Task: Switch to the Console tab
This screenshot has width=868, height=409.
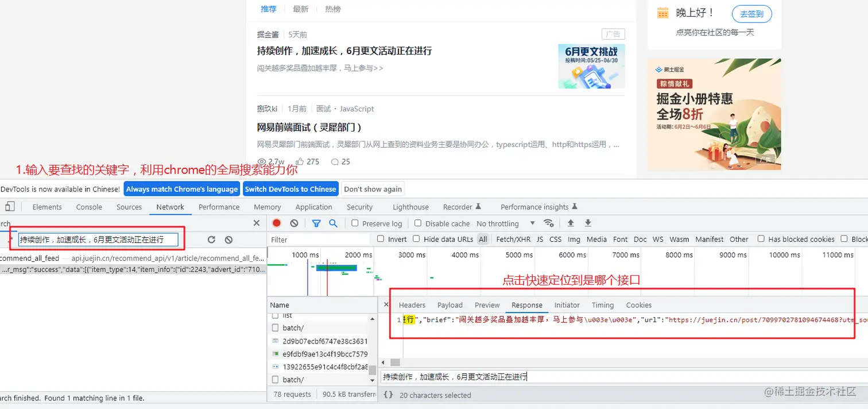Action: 89,207
